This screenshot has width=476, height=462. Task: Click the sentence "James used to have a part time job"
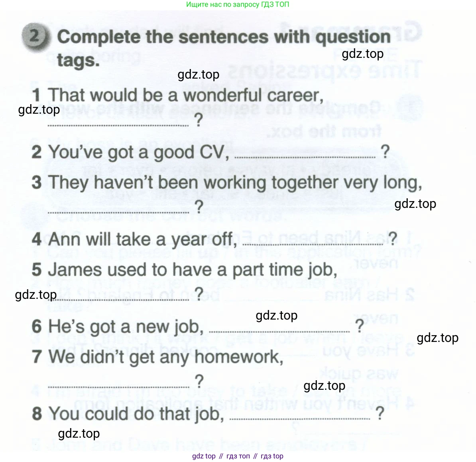(x=192, y=270)
